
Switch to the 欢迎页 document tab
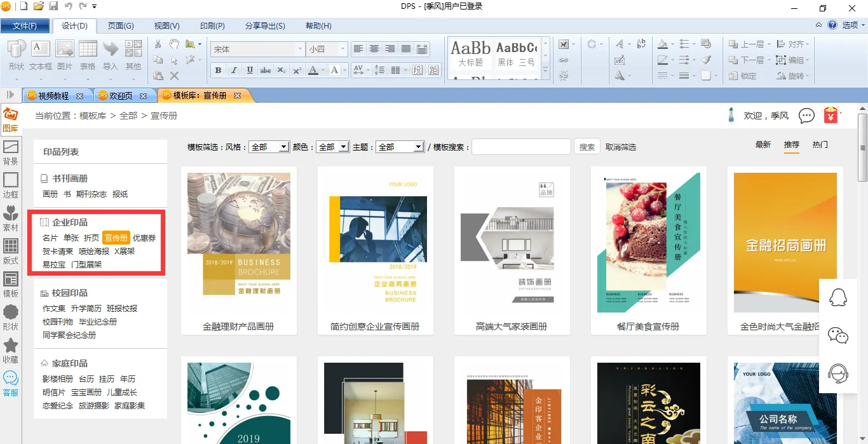[x=121, y=96]
